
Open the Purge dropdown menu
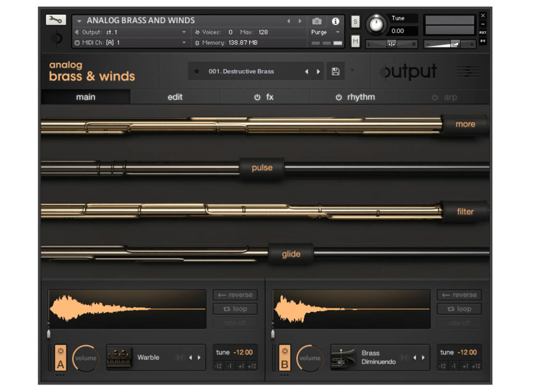(325, 32)
